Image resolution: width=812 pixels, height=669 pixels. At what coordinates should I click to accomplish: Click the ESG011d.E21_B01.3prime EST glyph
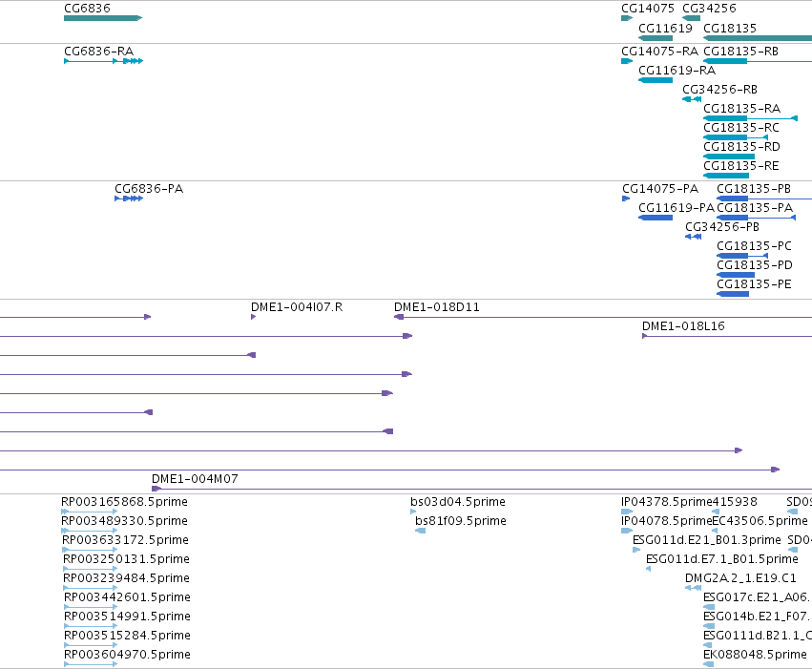point(636,550)
